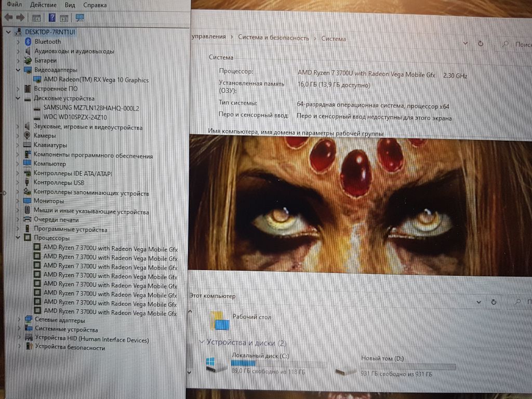Click Система и безопасность breadcrumb in System window
Viewport: 532px width, 399px height.
273,37
